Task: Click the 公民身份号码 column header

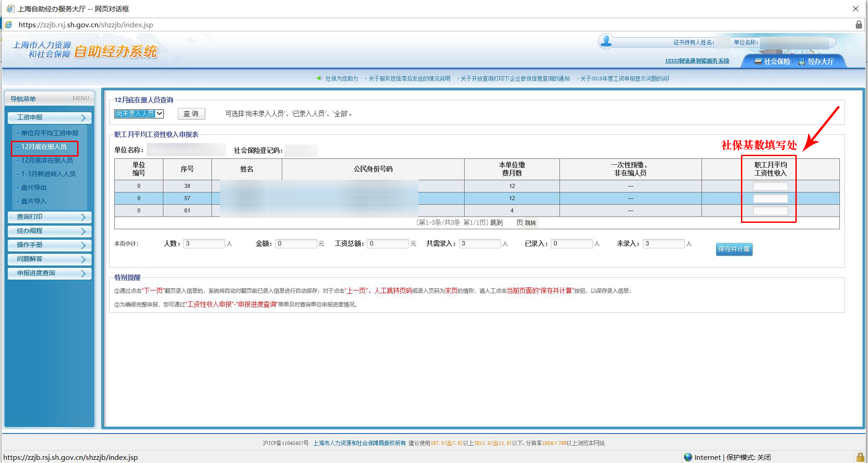Action: pos(373,169)
